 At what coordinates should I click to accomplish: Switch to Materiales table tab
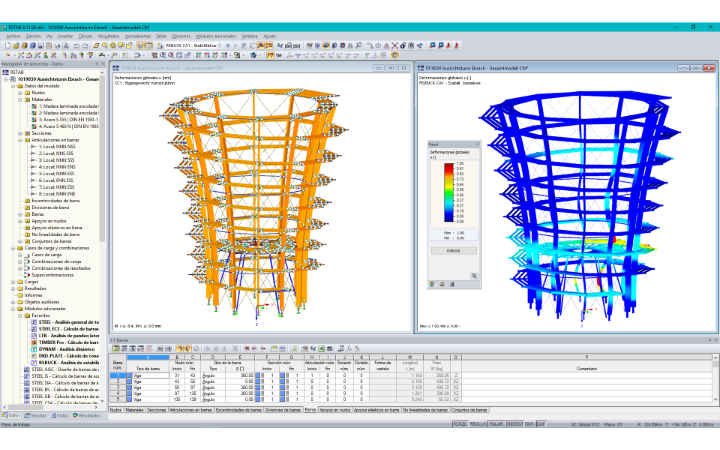pyautogui.click(x=135, y=410)
